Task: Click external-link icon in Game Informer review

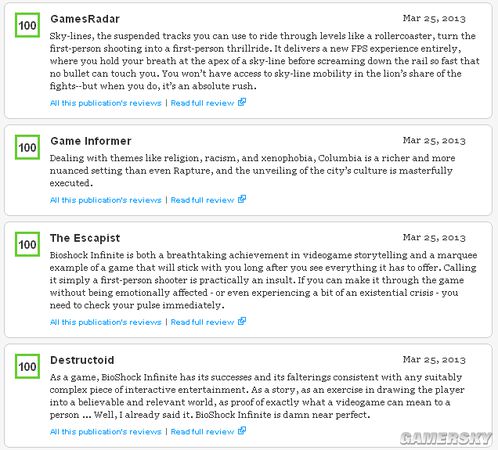Action: point(242,199)
